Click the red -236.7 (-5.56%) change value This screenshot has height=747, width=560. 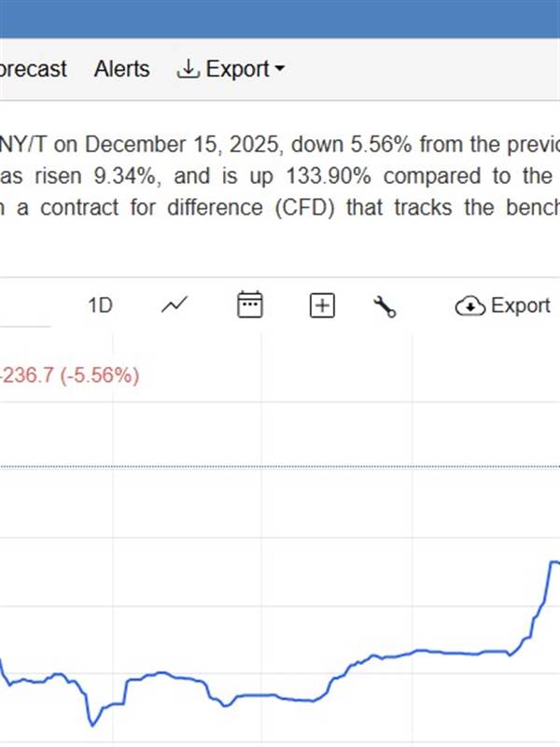tap(70, 375)
